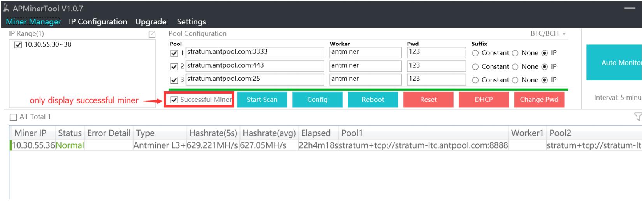Screen dimensions: 644x201
Task: Click the APMinerTool app logo icon
Action: [7, 8]
